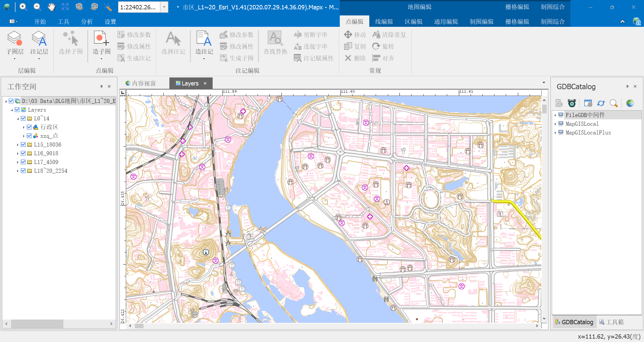Image resolution: width=644 pixels, height=342 pixels.
Task: Click the full extent view icon
Action: tap(65, 7)
